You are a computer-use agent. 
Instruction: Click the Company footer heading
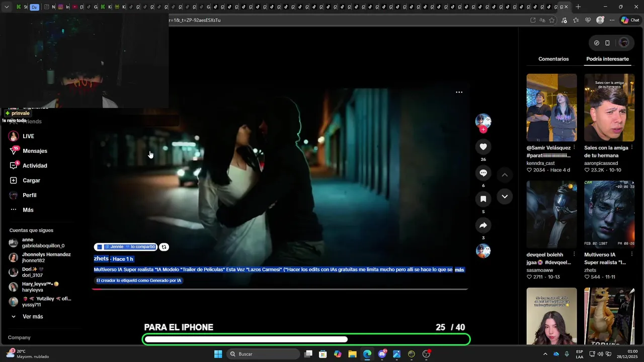click(19, 337)
